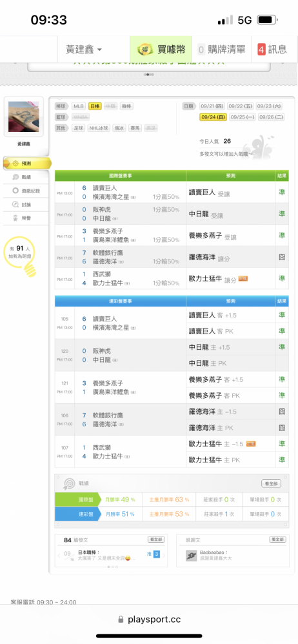Click the 國際盤賽事 green header

[x=120, y=176]
